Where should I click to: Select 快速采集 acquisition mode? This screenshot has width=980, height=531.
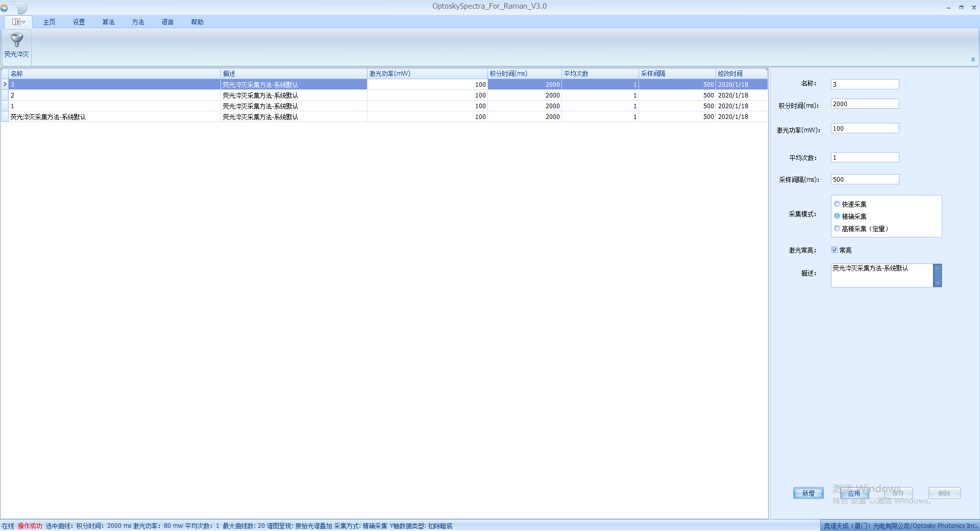click(x=837, y=204)
